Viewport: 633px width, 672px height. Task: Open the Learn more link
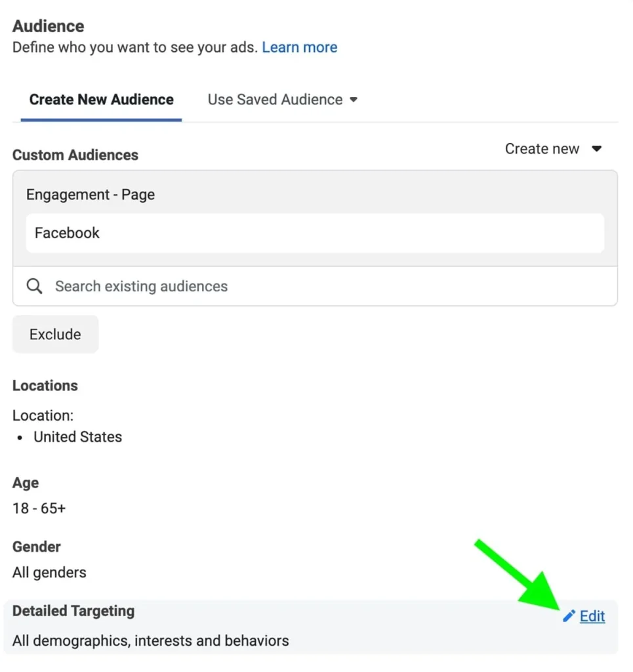tap(299, 47)
